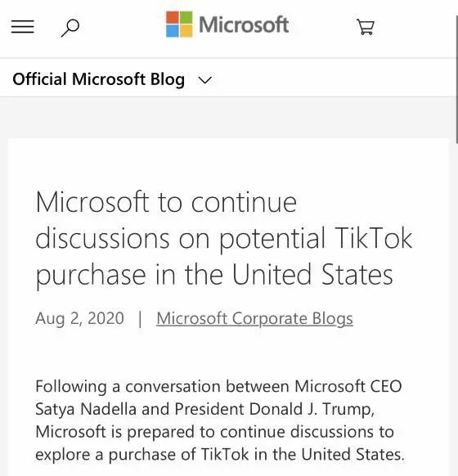Click the "Donald J. Trump" text in the article

312,409
